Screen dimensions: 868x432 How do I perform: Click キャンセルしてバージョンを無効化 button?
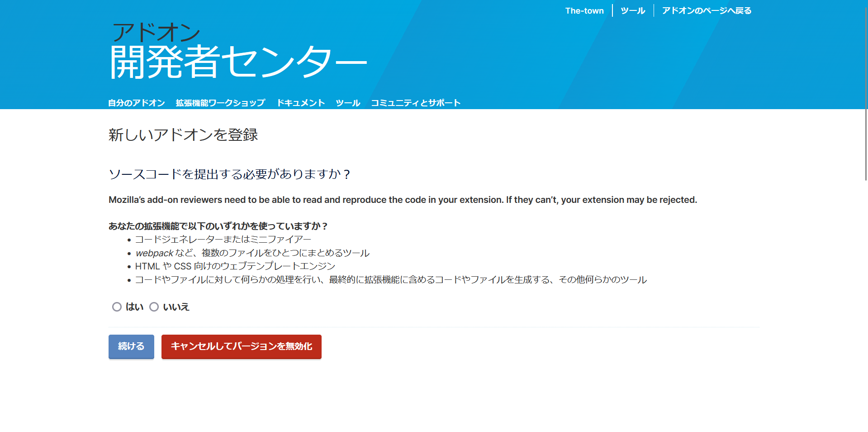pyautogui.click(x=241, y=346)
